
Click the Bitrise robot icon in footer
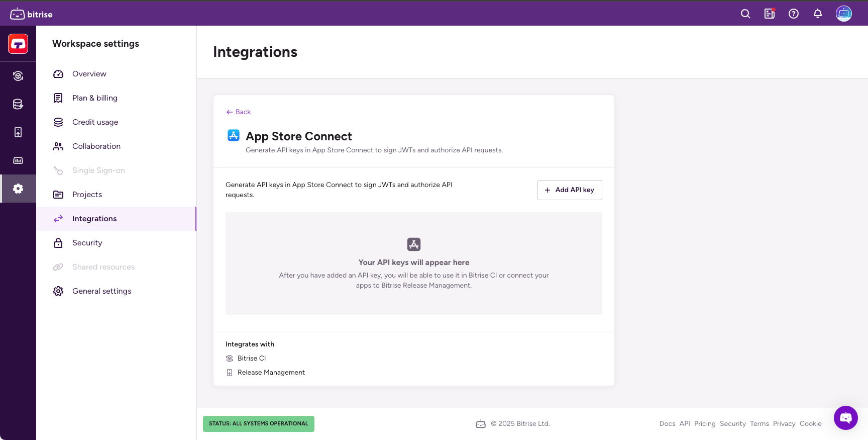pyautogui.click(x=481, y=424)
